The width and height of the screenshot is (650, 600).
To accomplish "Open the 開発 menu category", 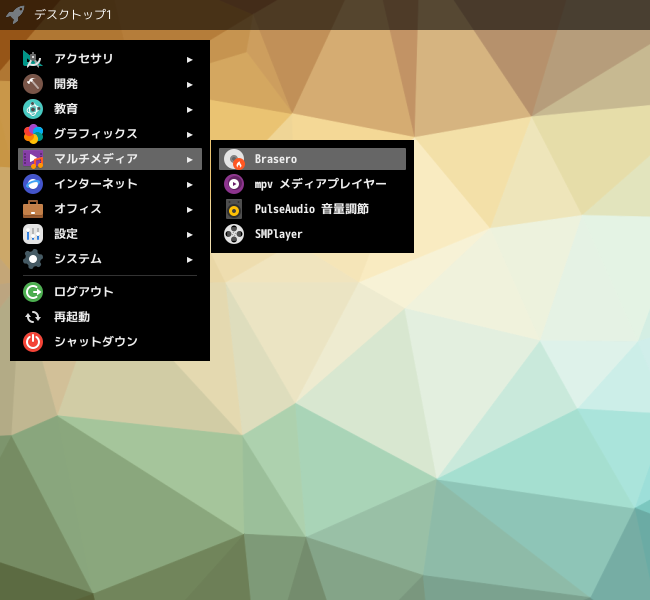I will (110, 84).
